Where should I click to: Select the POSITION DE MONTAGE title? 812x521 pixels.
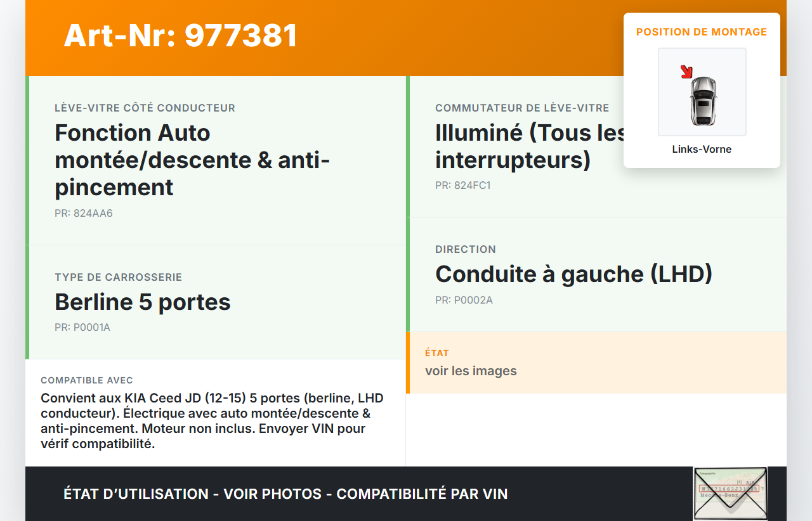(x=702, y=32)
